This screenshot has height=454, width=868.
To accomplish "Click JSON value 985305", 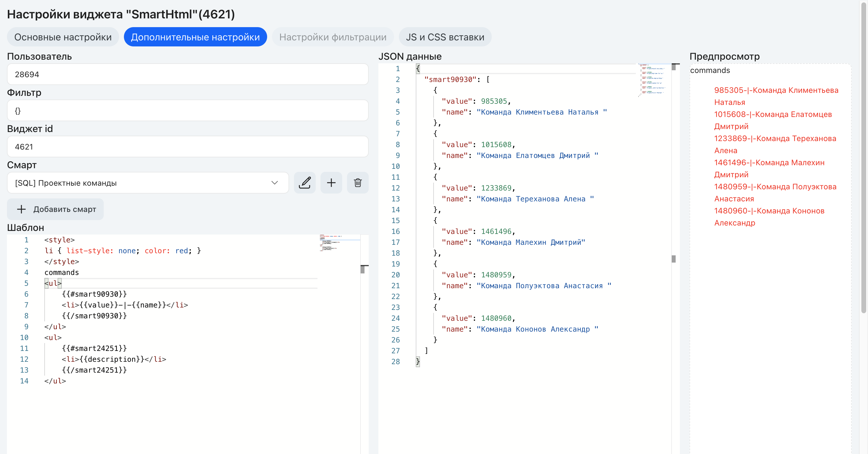I will click(x=494, y=101).
